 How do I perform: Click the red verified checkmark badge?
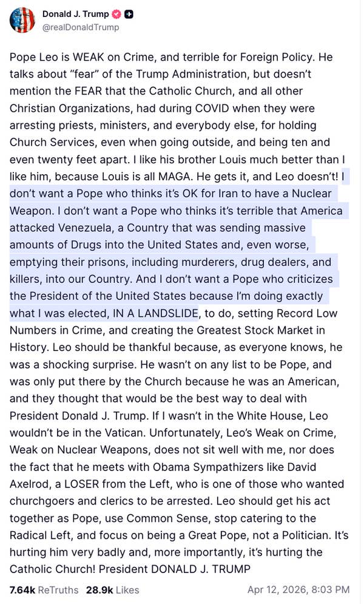click(117, 14)
